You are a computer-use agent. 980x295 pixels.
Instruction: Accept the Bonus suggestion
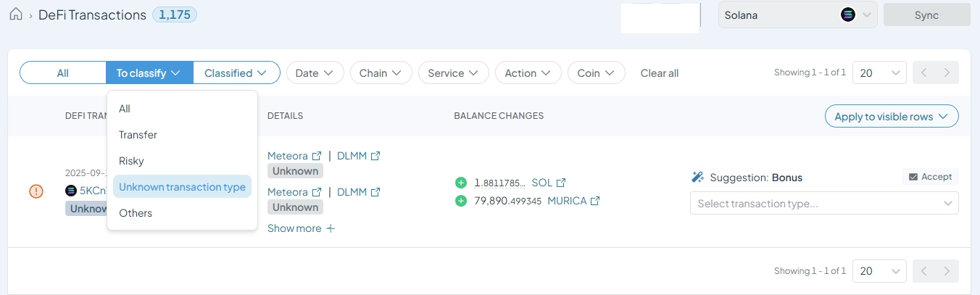[930, 177]
